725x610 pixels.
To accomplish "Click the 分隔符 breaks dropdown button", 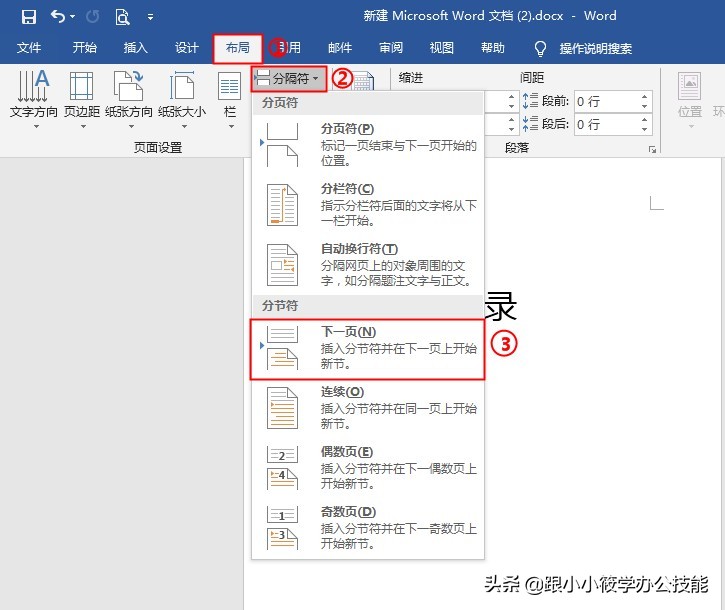I will tap(289, 79).
